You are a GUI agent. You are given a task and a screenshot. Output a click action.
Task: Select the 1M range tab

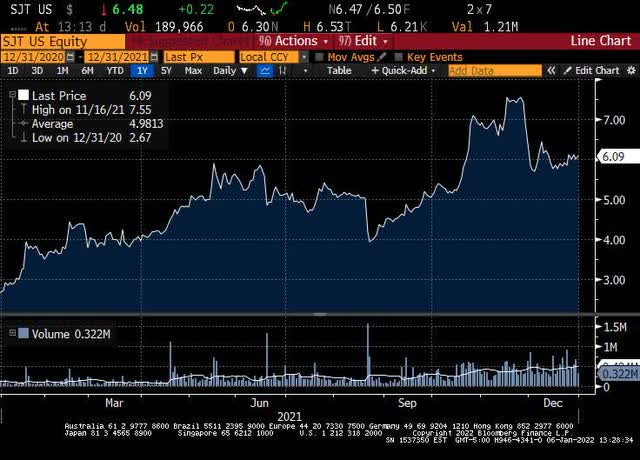(62, 71)
